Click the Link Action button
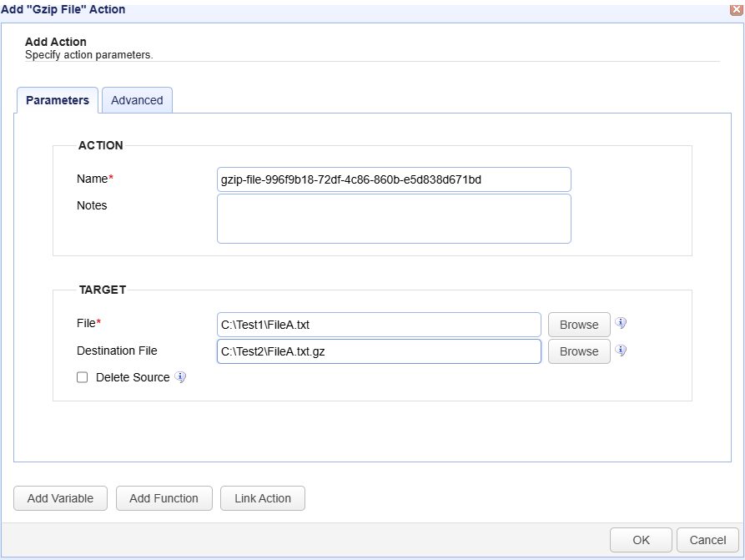This screenshot has height=560, width=745. point(263,498)
